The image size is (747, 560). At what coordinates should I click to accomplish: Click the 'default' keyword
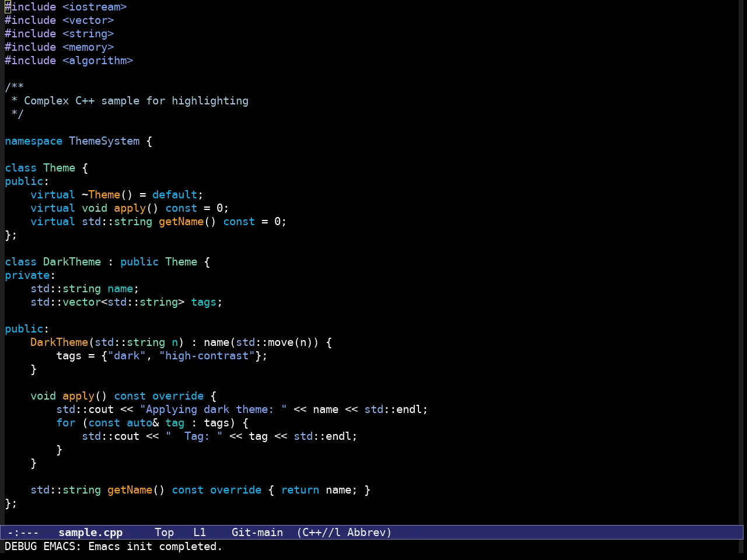click(175, 195)
